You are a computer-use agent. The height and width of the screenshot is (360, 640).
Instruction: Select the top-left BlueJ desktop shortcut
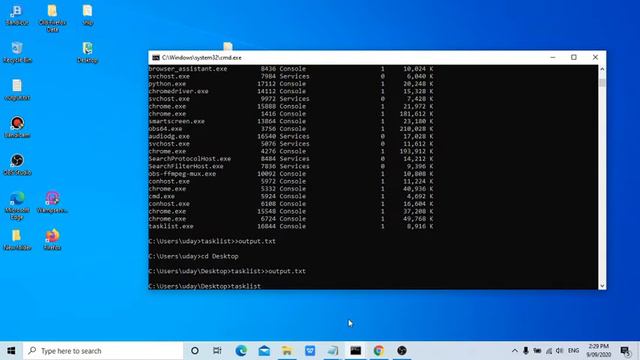tap(17, 15)
